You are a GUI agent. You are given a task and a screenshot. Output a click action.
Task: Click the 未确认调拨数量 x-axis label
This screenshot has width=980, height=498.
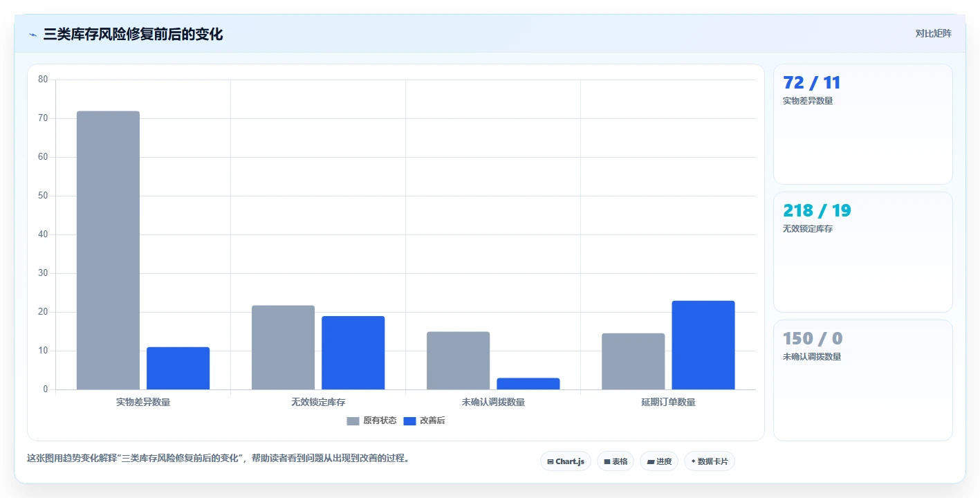pyautogui.click(x=493, y=402)
